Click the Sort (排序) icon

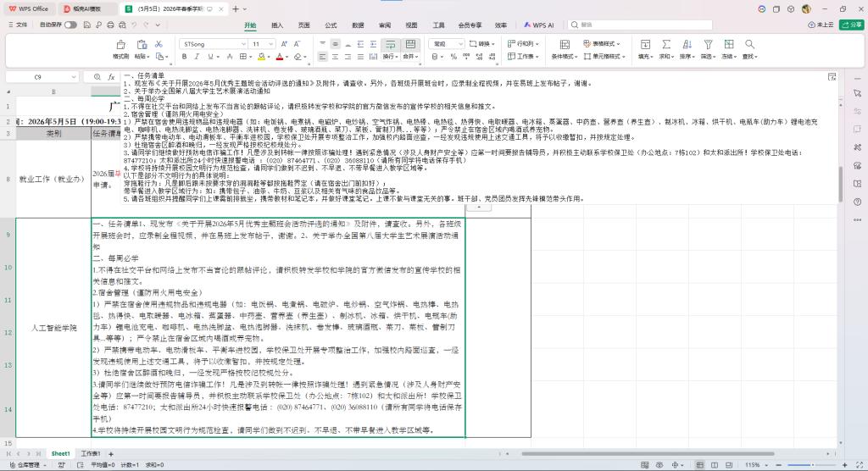tap(687, 44)
